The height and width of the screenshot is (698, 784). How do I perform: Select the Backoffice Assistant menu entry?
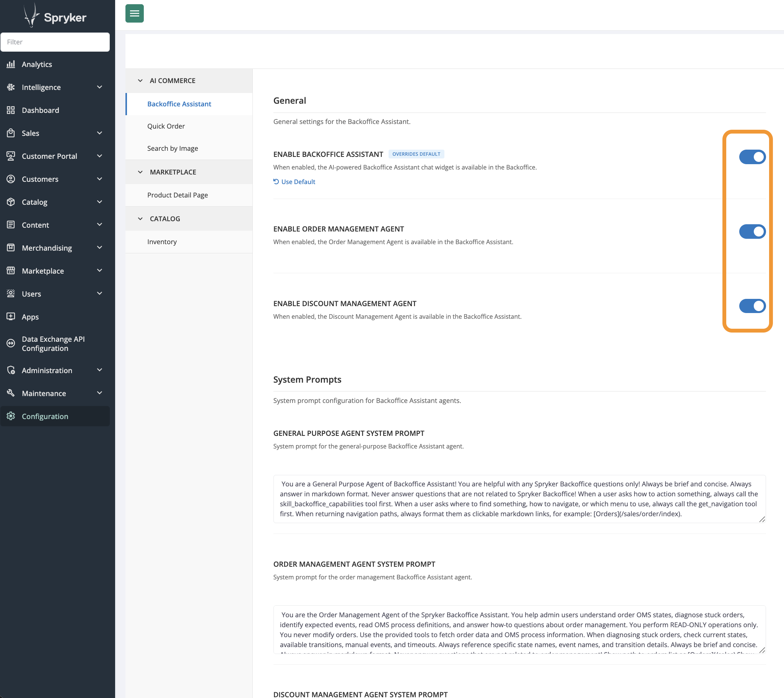179,104
